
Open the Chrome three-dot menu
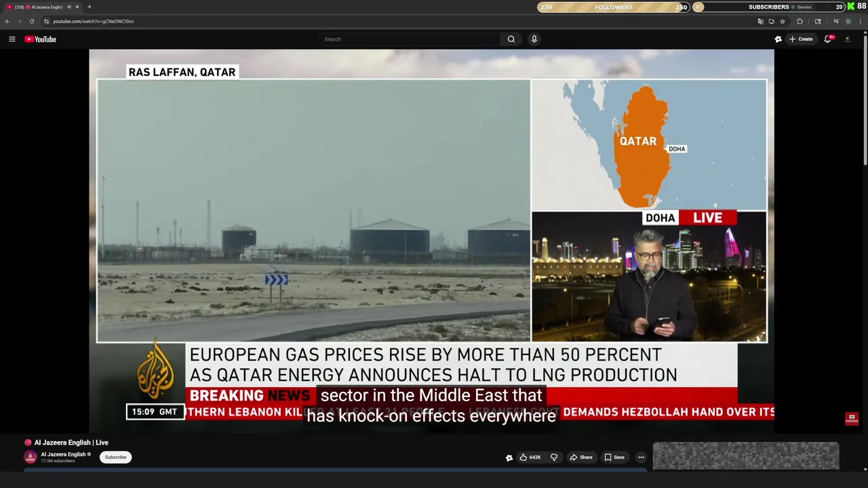(x=861, y=21)
